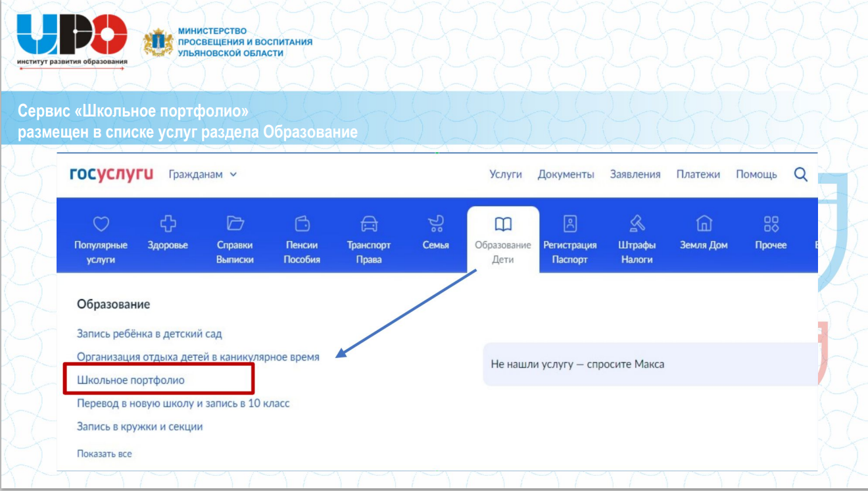This screenshot has height=491, width=868.
Task: Select the Пенсии Пособия tab label
Action: 302,252
